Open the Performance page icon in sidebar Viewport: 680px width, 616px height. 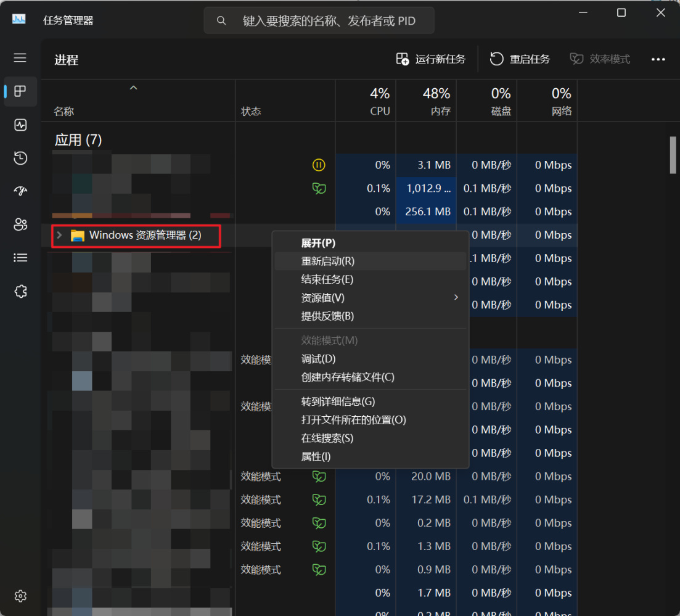(x=20, y=125)
